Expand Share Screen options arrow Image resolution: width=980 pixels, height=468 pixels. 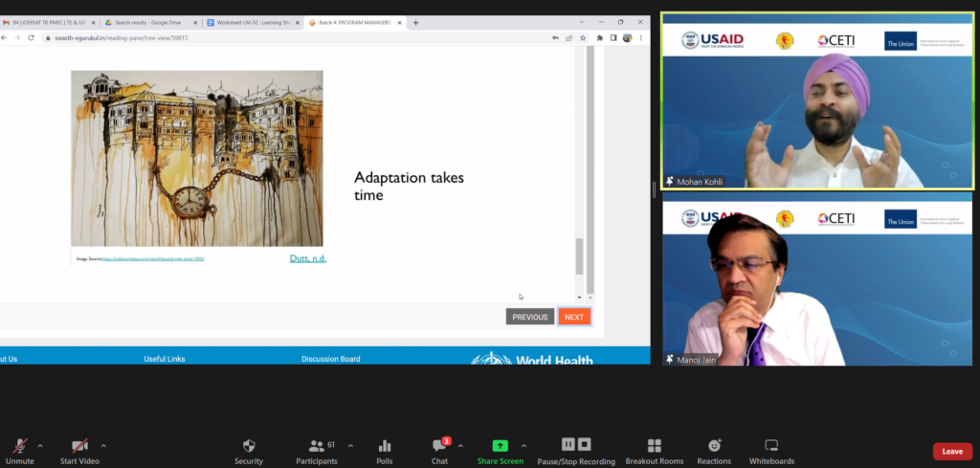(x=523, y=446)
